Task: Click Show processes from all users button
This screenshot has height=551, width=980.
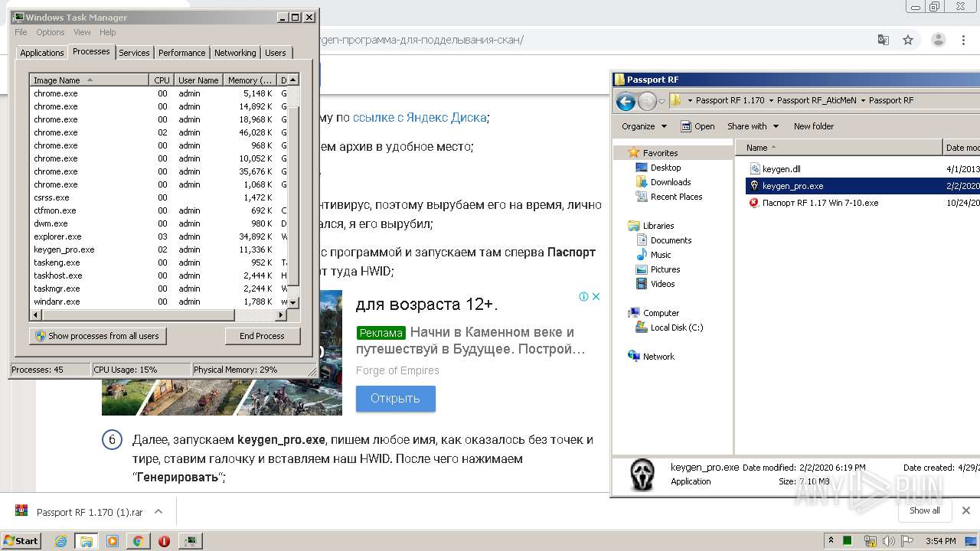Action: (97, 336)
